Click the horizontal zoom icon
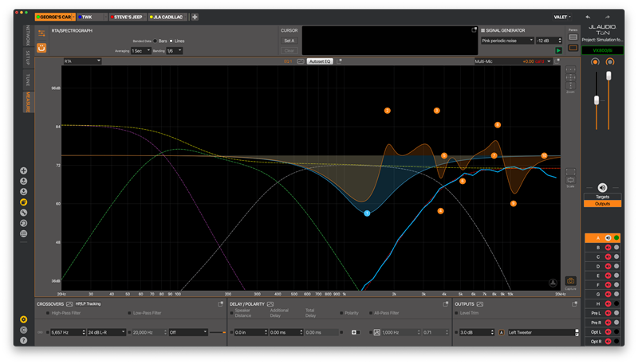The height and width of the screenshot is (364, 638). coord(571,69)
